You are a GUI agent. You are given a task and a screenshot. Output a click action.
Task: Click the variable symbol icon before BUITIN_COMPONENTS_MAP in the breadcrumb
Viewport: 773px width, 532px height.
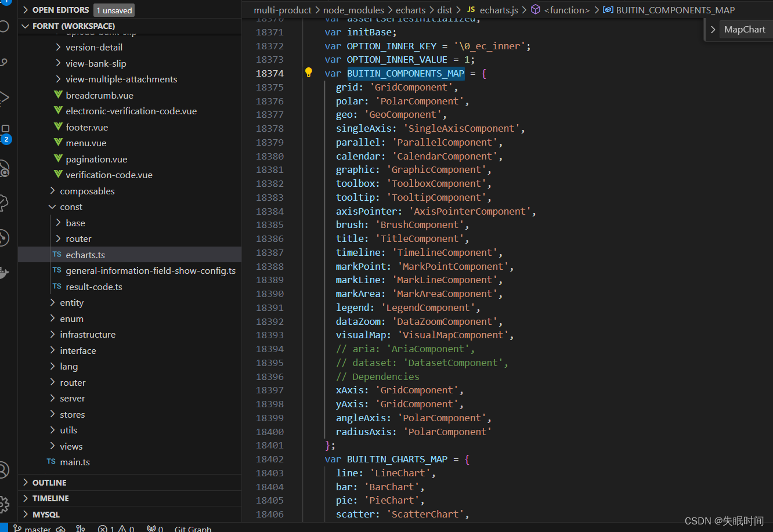coord(608,10)
